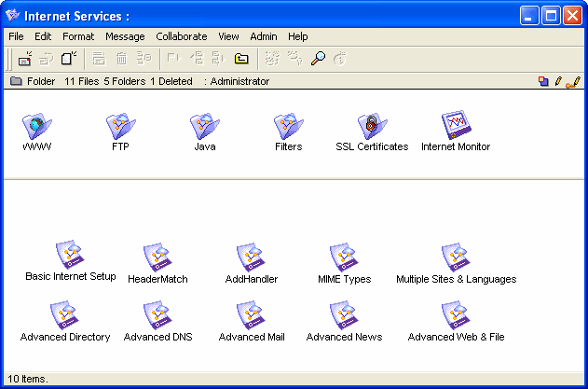Launch the Internet Monitor icon
The width and height of the screenshot is (588, 389).
pos(456,131)
